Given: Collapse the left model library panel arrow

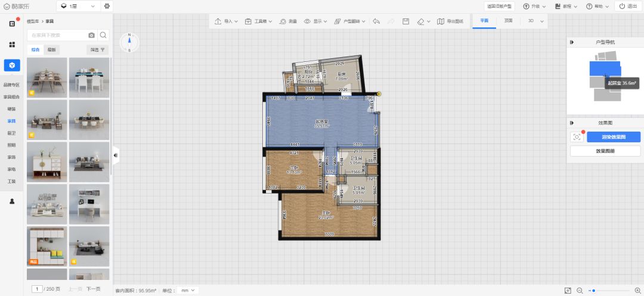Looking at the screenshot, I should [x=116, y=155].
